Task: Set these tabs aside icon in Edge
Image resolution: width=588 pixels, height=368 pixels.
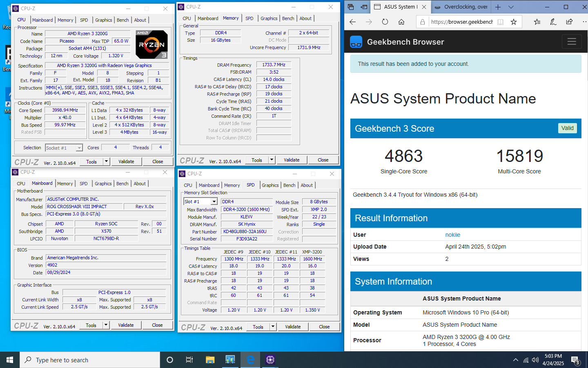Action: 364,7
